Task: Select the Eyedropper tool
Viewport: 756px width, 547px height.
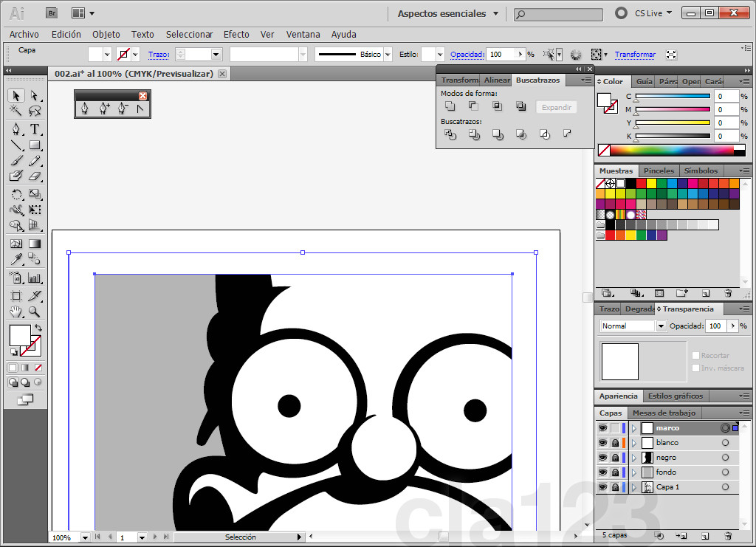Action: pyautogui.click(x=16, y=259)
